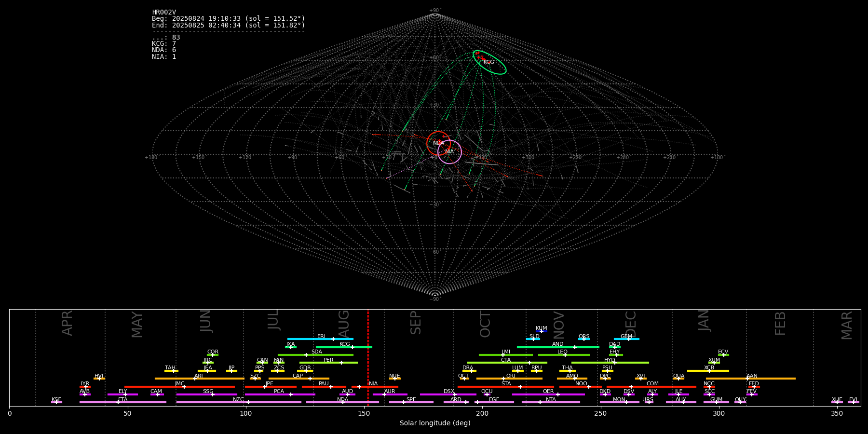Click the 'Solar longitude (deg)' axis label
The height and width of the screenshot is (434, 868).
(x=435, y=423)
